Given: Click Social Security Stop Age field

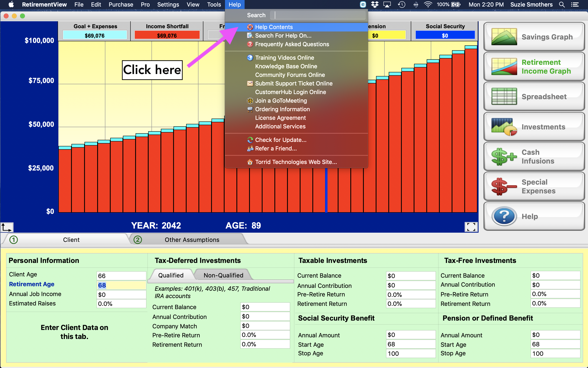Looking at the screenshot, I should point(411,353).
